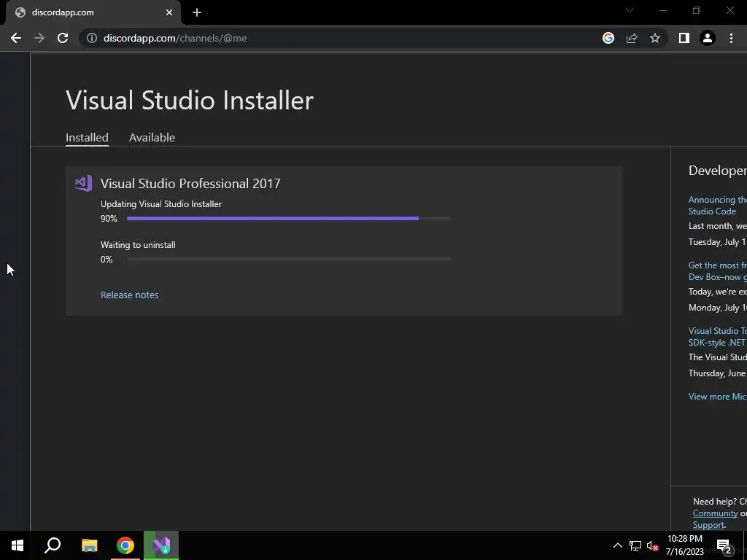Open the Chrome three-dot menu
747x560 pixels.
731,38
